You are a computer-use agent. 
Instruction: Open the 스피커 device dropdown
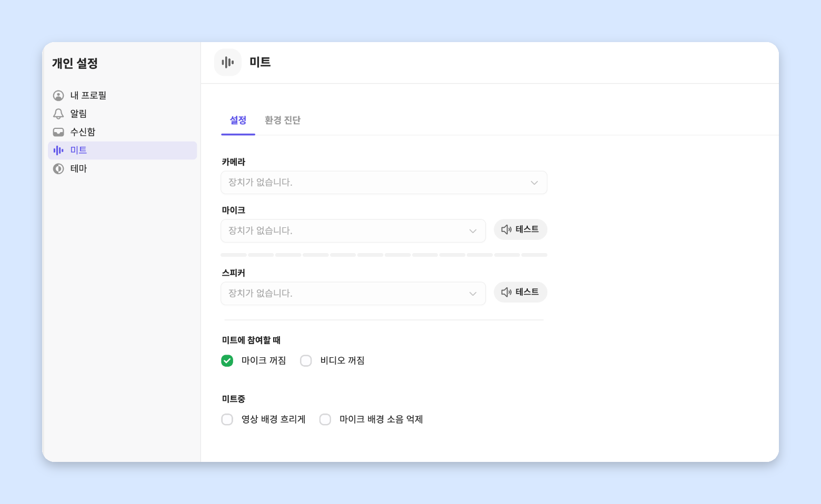pyautogui.click(x=353, y=294)
